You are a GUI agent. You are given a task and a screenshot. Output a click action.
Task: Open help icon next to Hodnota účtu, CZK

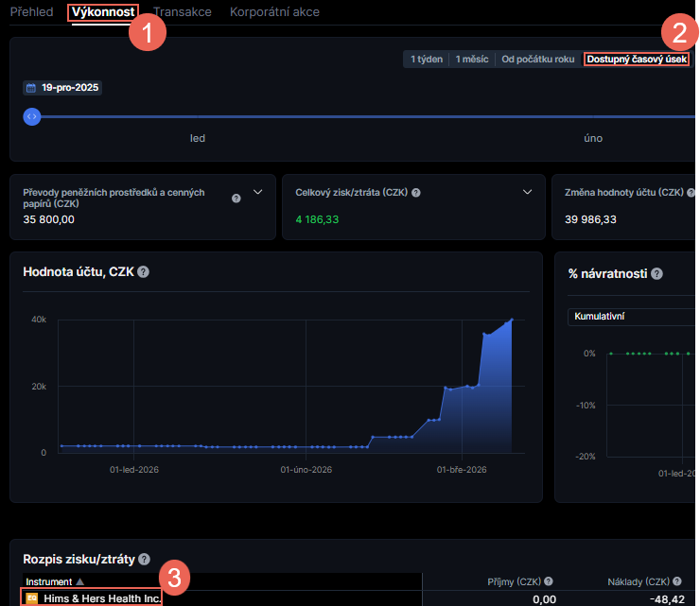143,272
